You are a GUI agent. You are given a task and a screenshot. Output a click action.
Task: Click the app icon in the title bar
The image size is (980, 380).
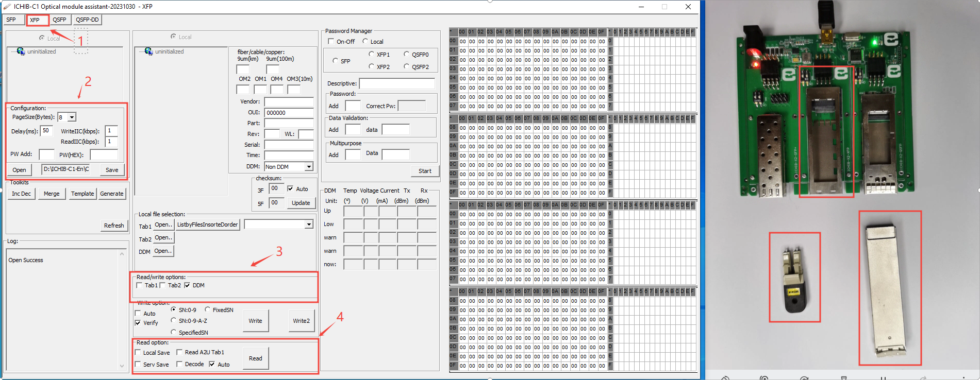tap(7, 7)
